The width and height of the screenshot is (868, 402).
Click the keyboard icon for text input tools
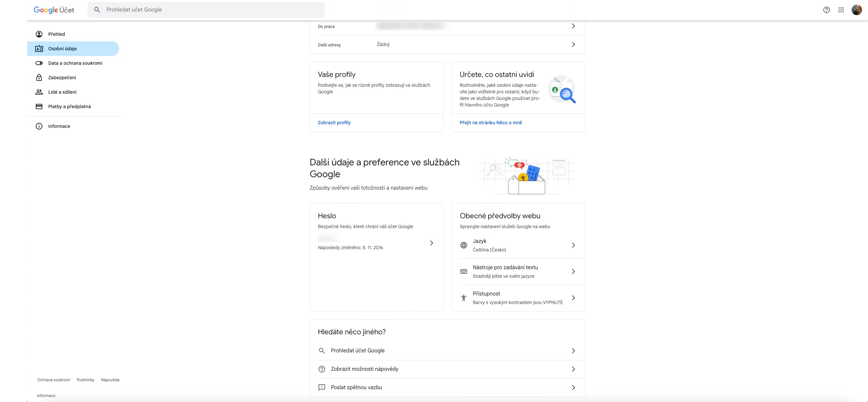pos(464,272)
